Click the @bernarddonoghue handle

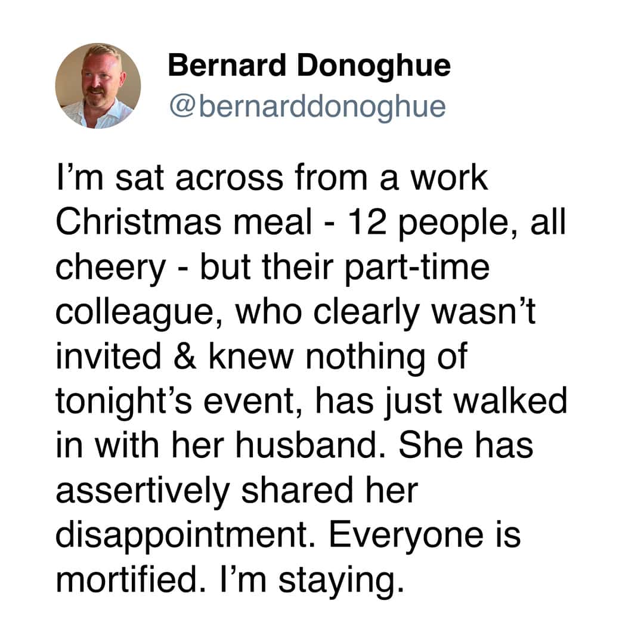coord(306,106)
